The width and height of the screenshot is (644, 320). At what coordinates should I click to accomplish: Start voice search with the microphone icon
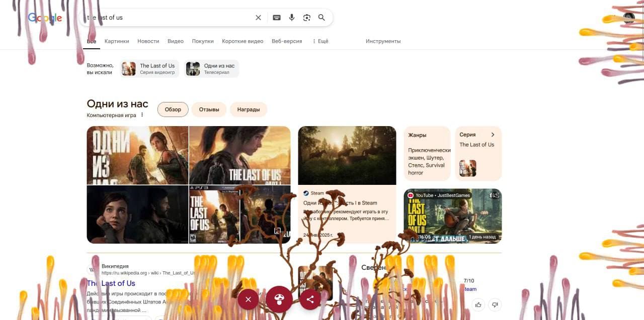click(291, 18)
